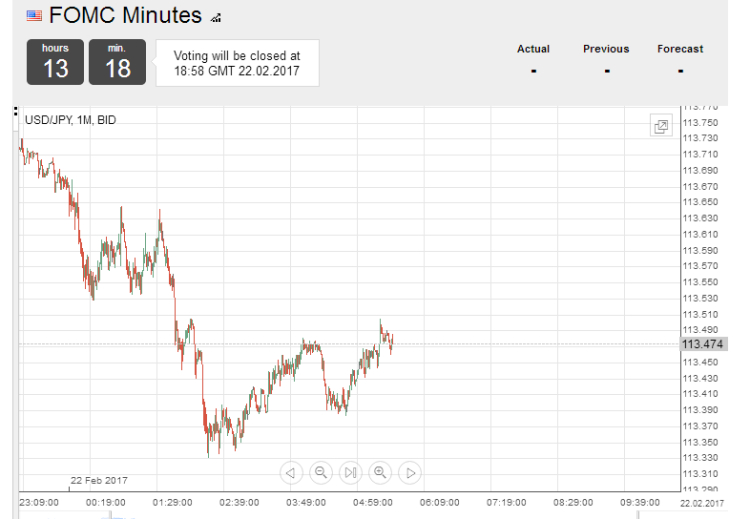
Task: Select the Forecast column header
Action: click(x=680, y=49)
